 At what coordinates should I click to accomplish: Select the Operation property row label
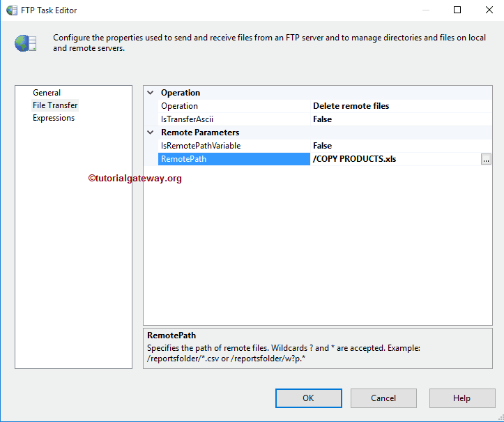click(x=234, y=106)
